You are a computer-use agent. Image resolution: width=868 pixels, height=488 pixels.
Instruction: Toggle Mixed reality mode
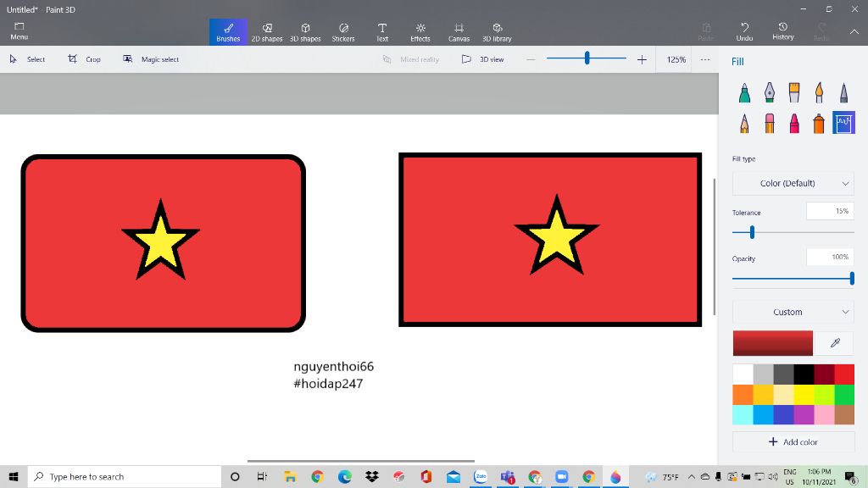(411, 59)
